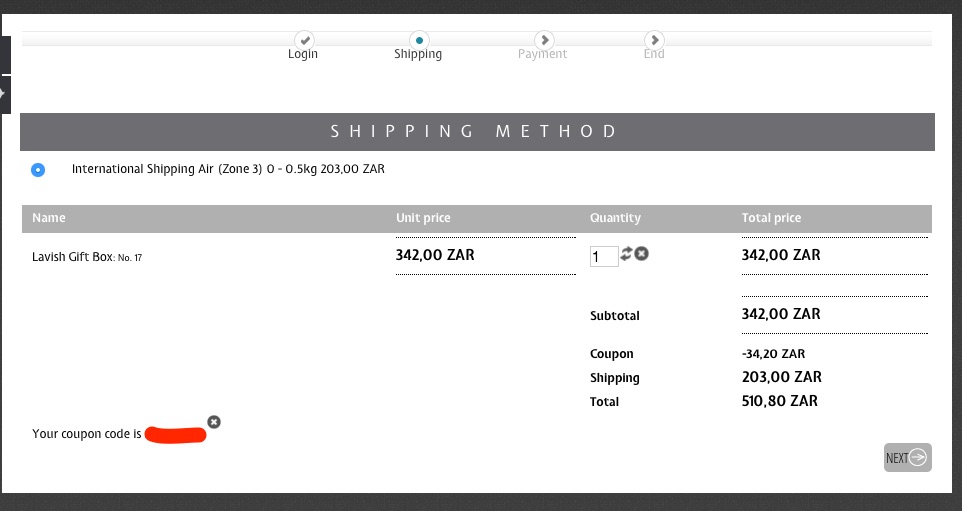
Task: Refresh the quantity for Lavish Gift Box
Action: [x=627, y=254]
